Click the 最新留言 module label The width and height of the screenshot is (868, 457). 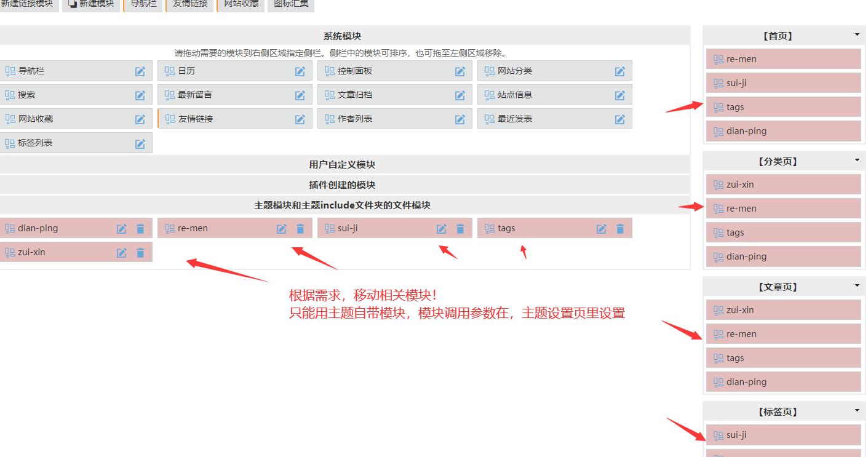(195, 95)
